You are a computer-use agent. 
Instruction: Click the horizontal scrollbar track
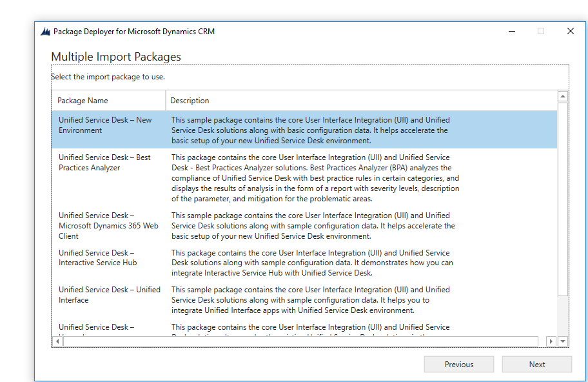coord(300,341)
